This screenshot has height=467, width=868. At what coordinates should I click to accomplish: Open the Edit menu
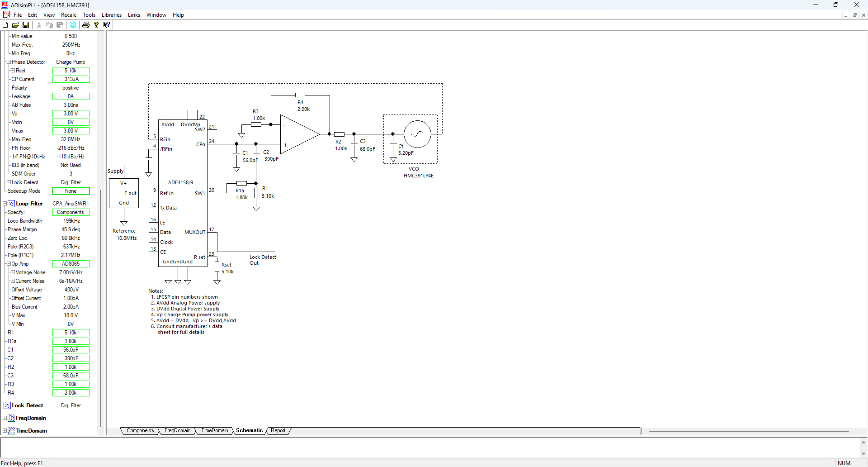pyautogui.click(x=33, y=15)
